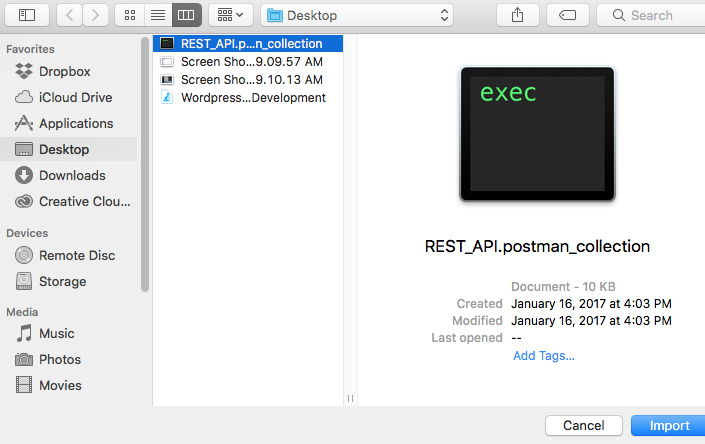Click the Screen Shot 9.09.57 AM thumbnail icon

coord(167,62)
